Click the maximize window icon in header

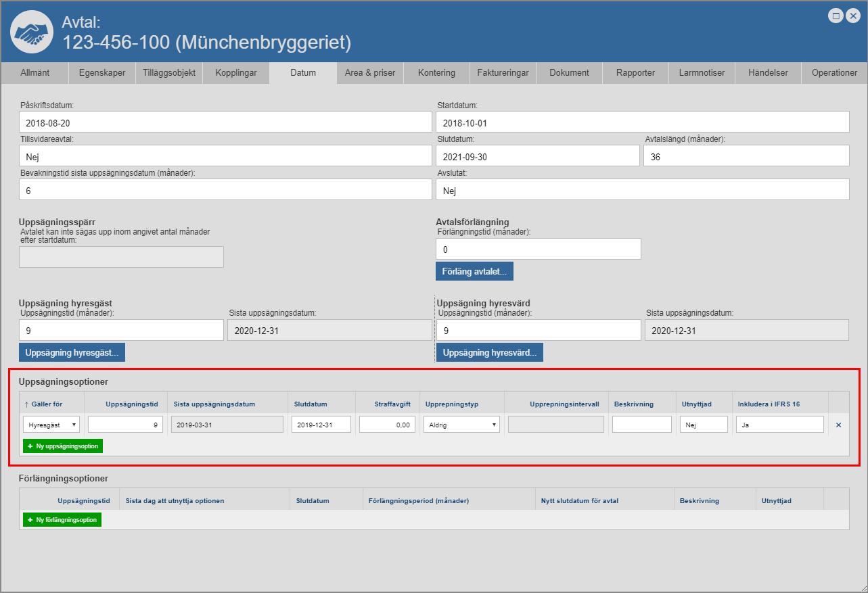pyautogui.click(x=836, y=16)
